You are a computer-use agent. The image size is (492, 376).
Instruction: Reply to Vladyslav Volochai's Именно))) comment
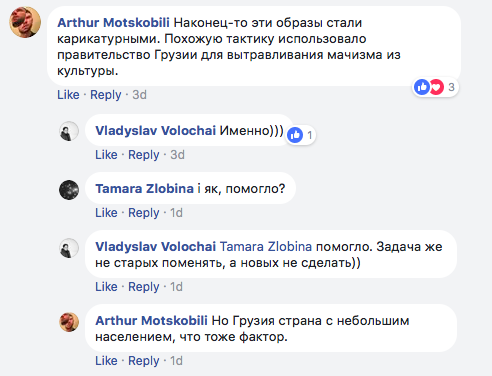coord(144,155)
